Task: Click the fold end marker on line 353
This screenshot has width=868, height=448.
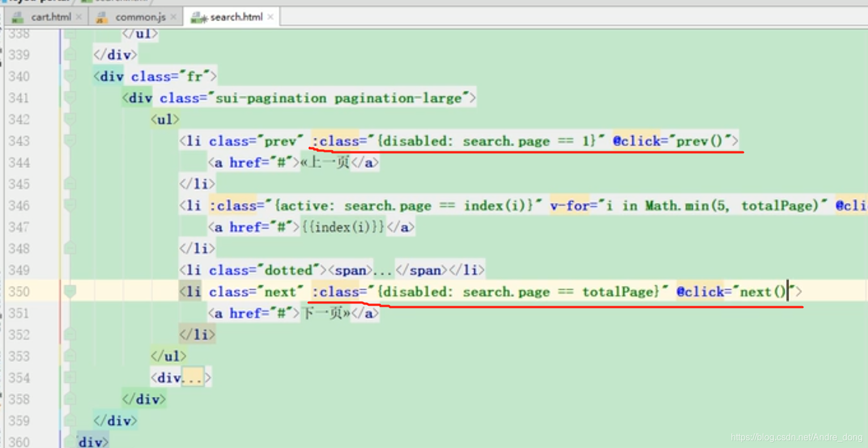Action: pyautogui.click(x=70, y=356)
